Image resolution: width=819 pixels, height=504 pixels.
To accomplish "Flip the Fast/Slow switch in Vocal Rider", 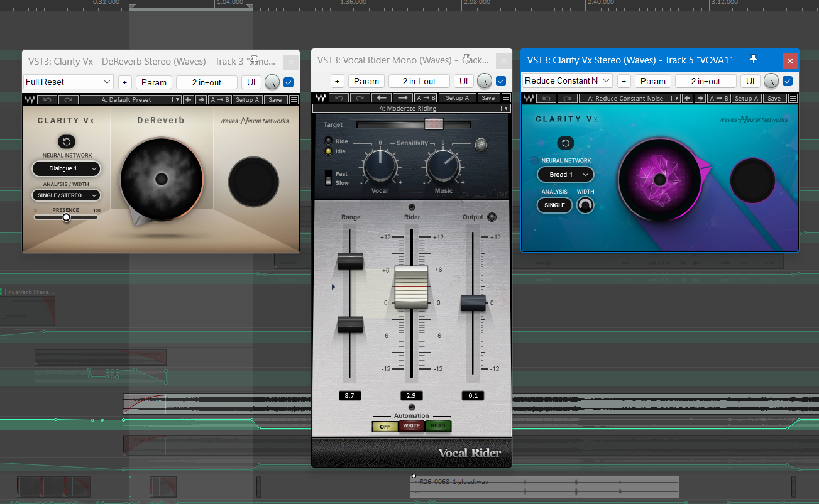I will (x=328, y=178).
